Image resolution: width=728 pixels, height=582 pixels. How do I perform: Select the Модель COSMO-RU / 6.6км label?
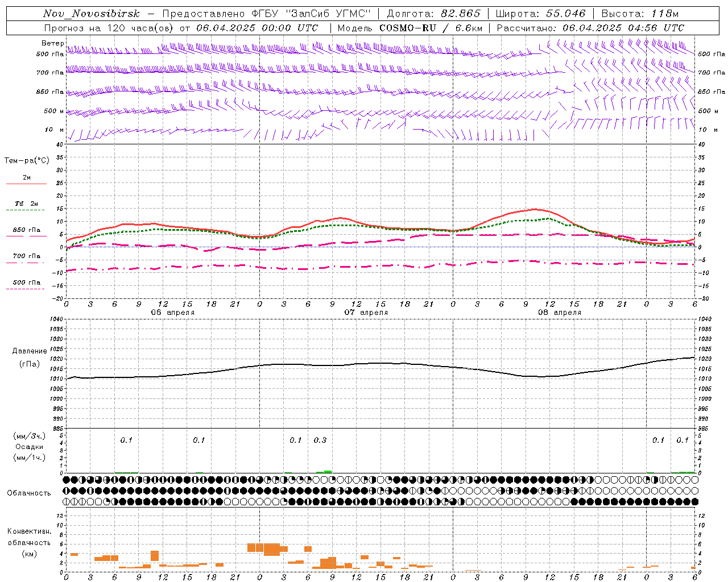click(x=409, y=28)
